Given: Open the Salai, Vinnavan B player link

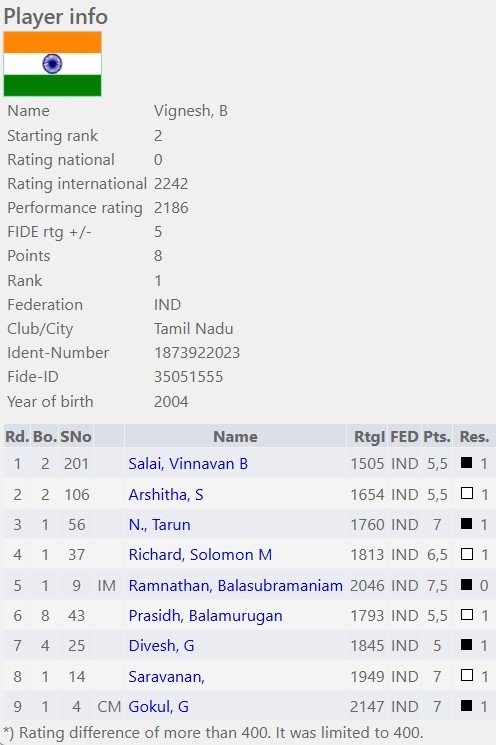Looking at the screenshot, I should [188, 463].
